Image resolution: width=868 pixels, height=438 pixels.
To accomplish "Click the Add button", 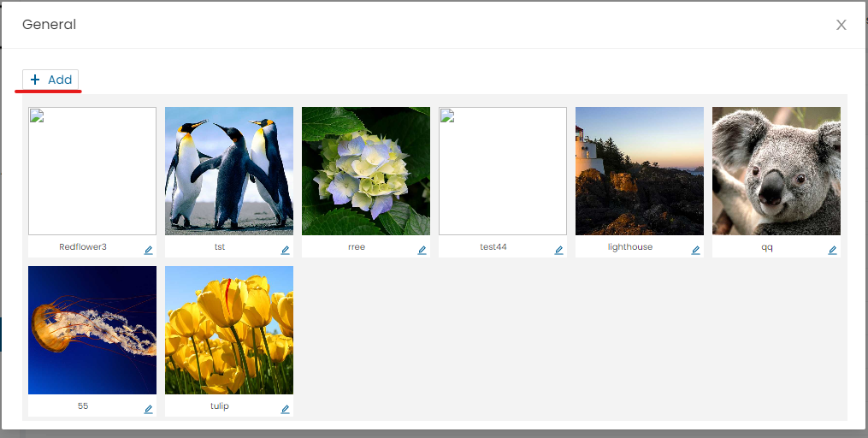I will (x=50, y=80).
